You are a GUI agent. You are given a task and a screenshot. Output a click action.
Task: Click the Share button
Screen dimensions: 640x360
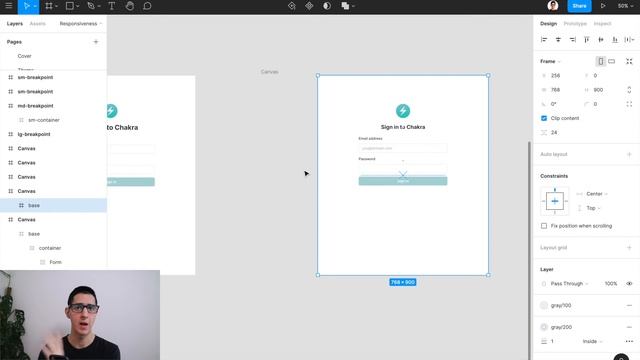[x=579, y=6]
